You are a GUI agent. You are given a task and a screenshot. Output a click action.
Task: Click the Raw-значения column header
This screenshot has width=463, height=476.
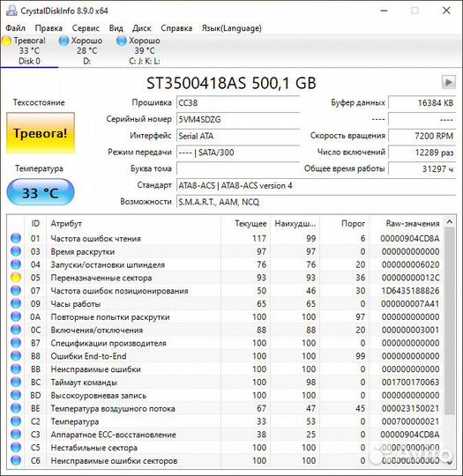coord(407,224)
